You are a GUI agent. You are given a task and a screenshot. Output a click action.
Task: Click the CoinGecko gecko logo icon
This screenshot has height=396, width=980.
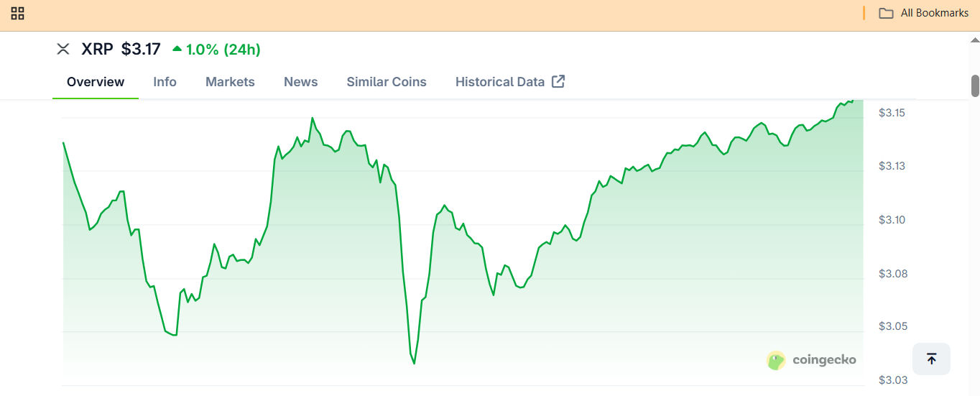click(776, 360)
